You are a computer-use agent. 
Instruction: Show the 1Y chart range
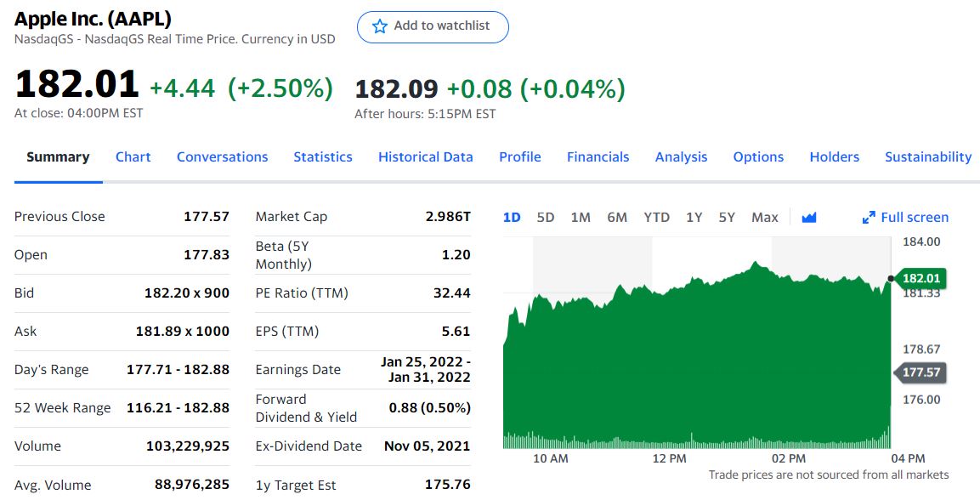(x=694, y=217)
